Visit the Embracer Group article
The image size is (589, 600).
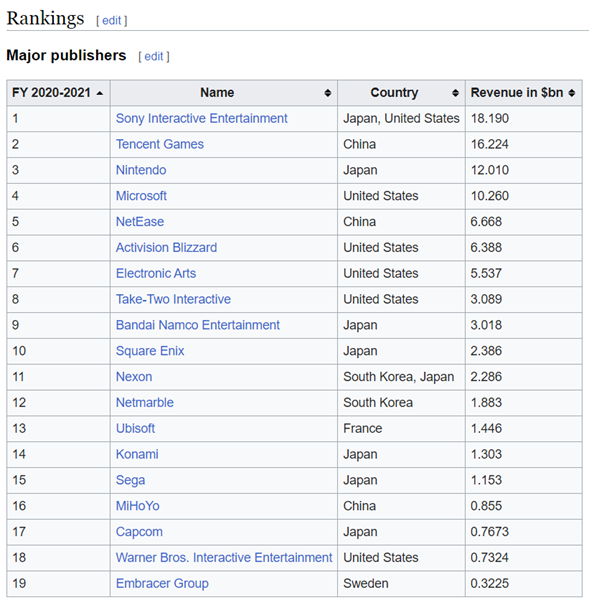click(x=162, y=584)
